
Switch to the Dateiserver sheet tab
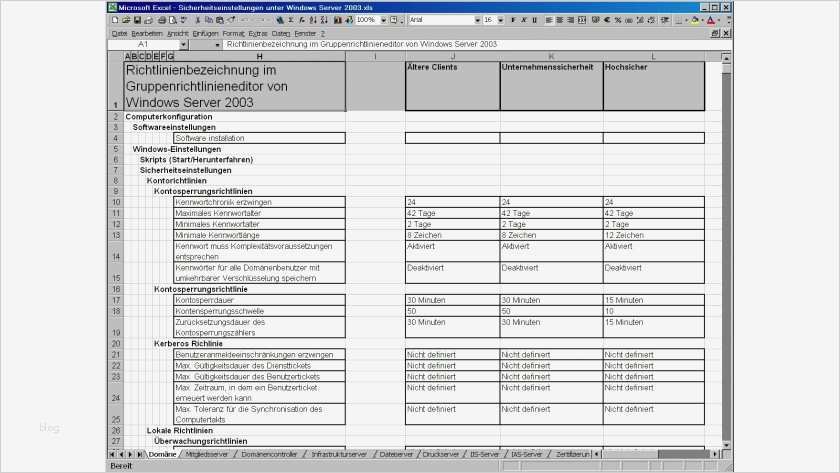(x=396, y=454)
